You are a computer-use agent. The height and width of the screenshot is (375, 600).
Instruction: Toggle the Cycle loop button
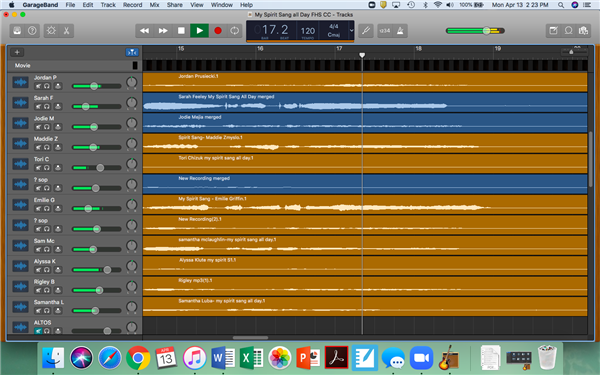(x=235, y=31)
